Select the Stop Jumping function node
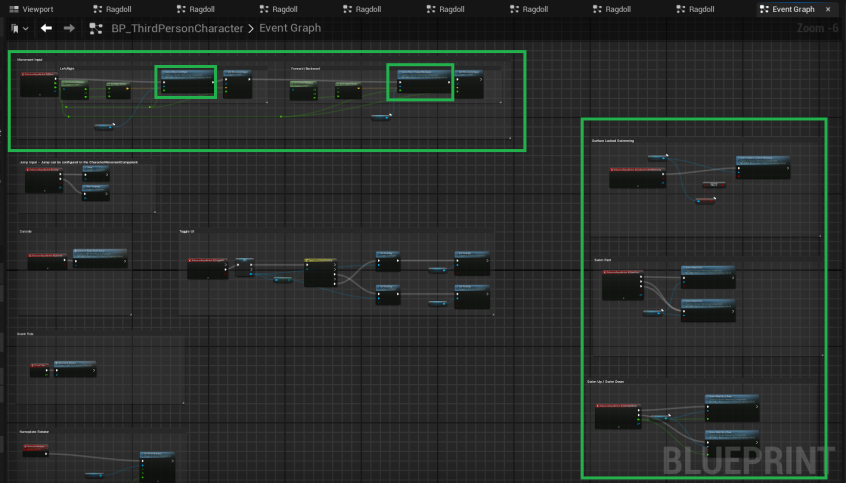 point(96,192)
